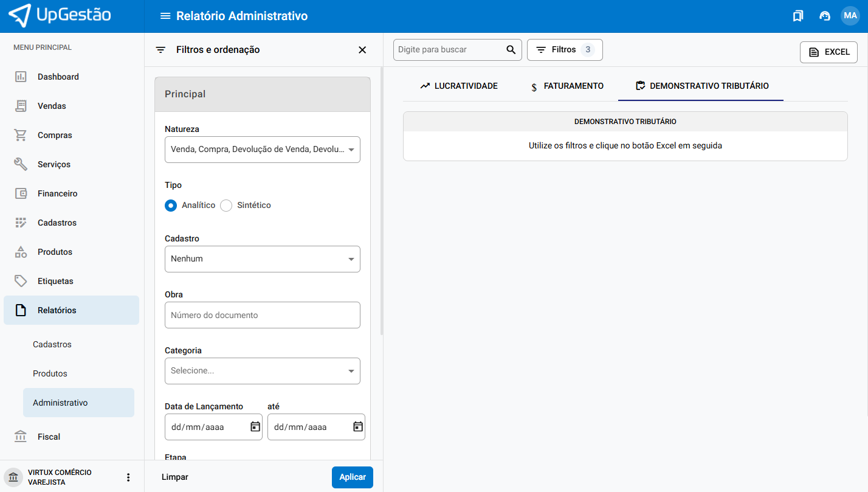Open the bookmarks icon in top bar
The height and width of the screenshot is (492, 868).
point(798,16)
